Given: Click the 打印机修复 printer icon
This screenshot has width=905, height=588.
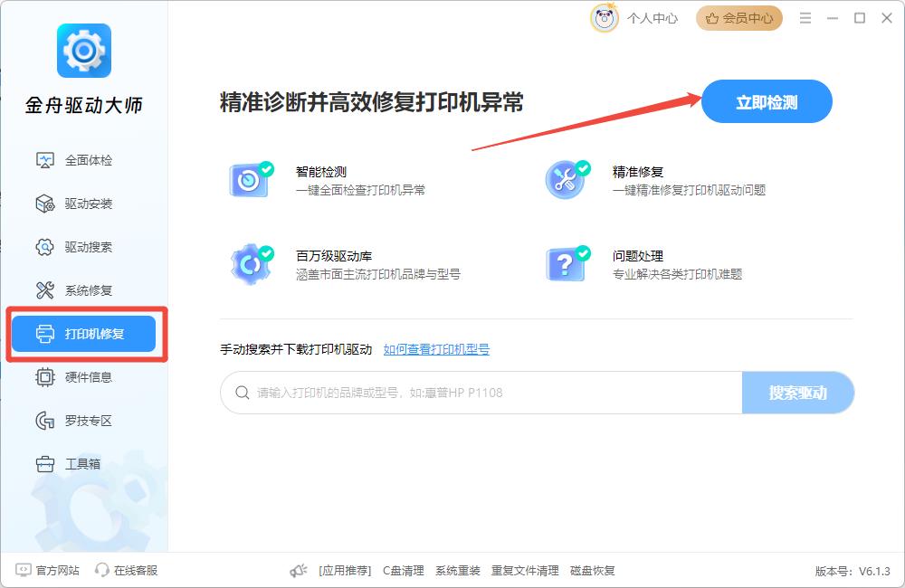Looking at the screenshot, I should pos(45,334).
